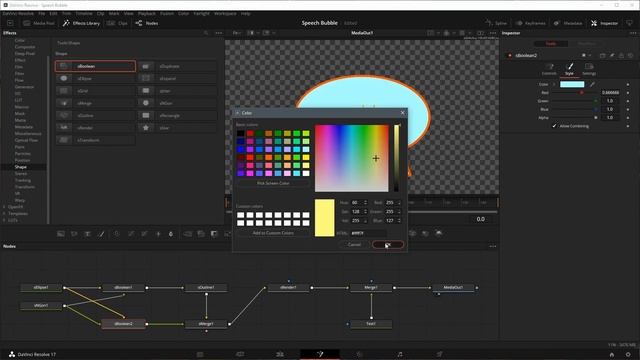Viewport: 640px width, 360px height.
Task: Click the eyedropper beside the Inspector color swatch
Action: 592,84
